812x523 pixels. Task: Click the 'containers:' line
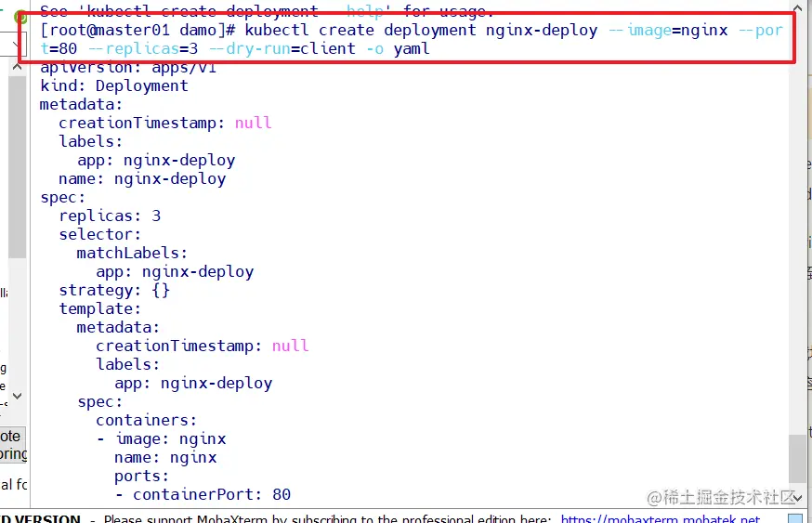[147, 420]
